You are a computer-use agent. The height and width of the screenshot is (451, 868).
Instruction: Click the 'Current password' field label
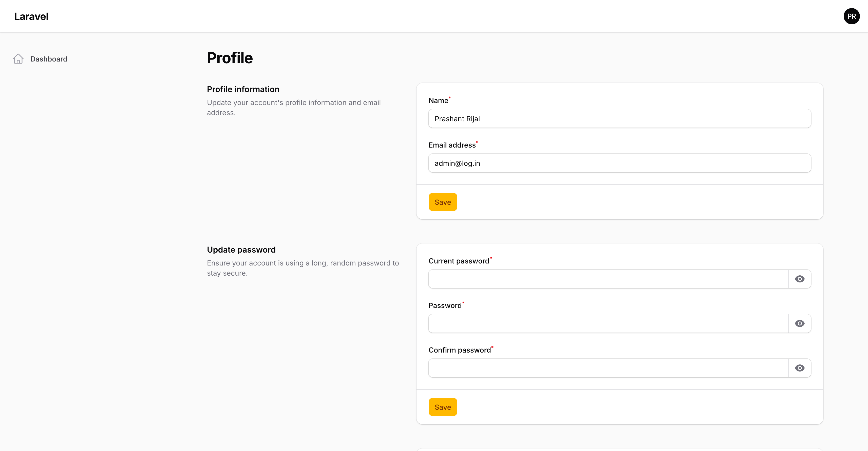(x=459, y=261)
